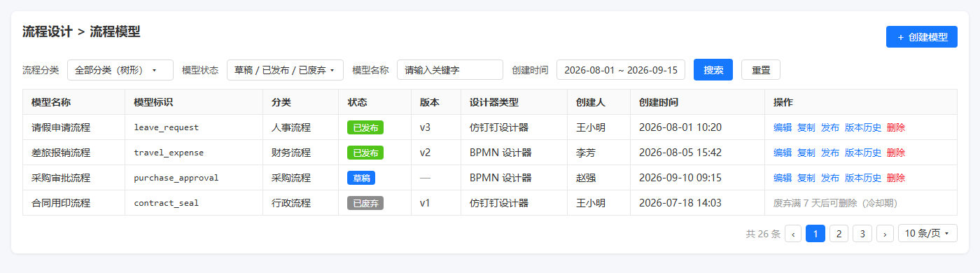Image resolution: width=980 pixels, height=273 pixels.
Task: Click the 2026-09-10 09:15 timestamp
Action: tap(680, 178)
